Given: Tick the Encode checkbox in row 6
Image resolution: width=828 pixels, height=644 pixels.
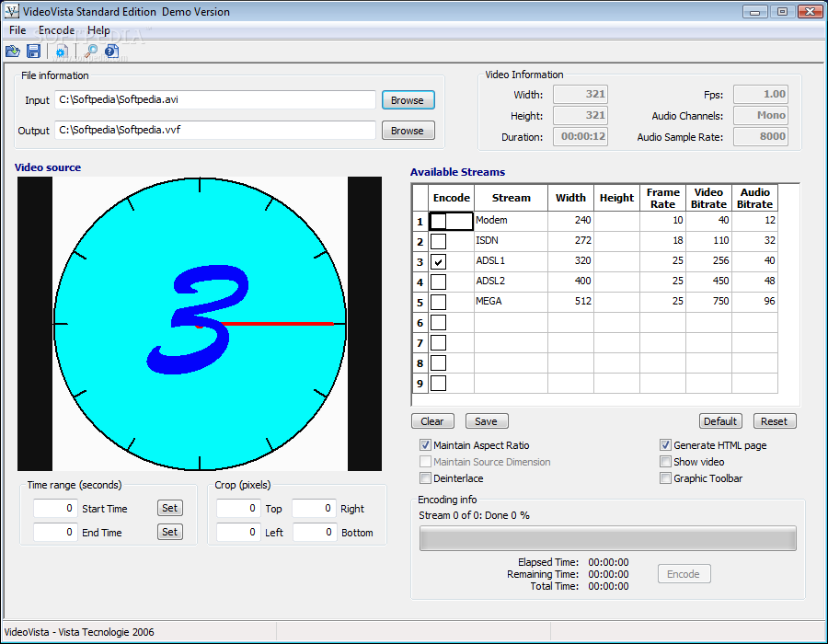Looking at the screenshot, I should (x=438, y=322).
